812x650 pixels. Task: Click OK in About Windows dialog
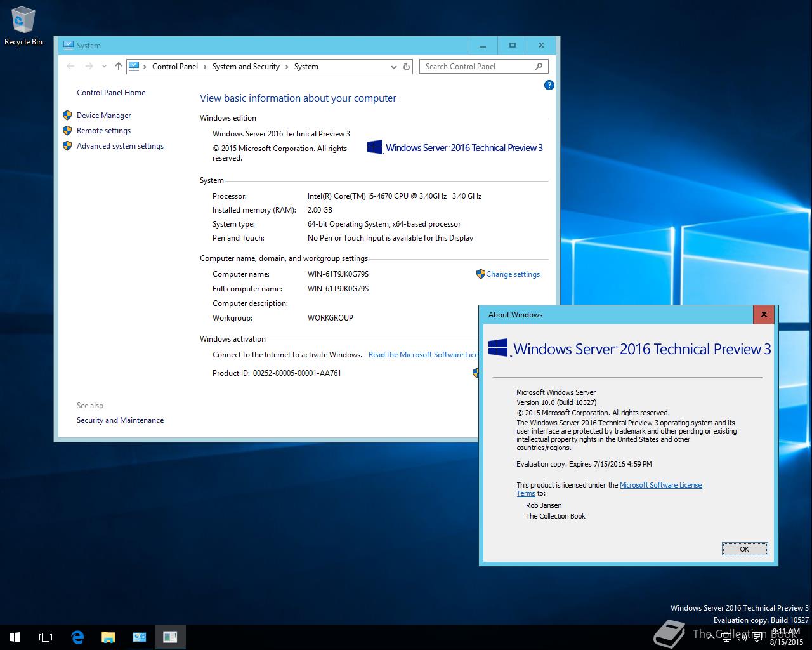[x=745, y=549]
